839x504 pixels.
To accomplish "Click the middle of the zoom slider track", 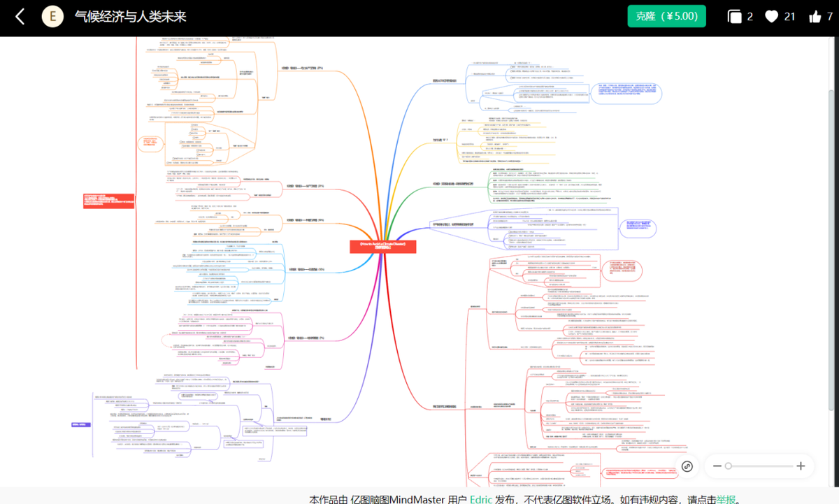I will point(759,466).
